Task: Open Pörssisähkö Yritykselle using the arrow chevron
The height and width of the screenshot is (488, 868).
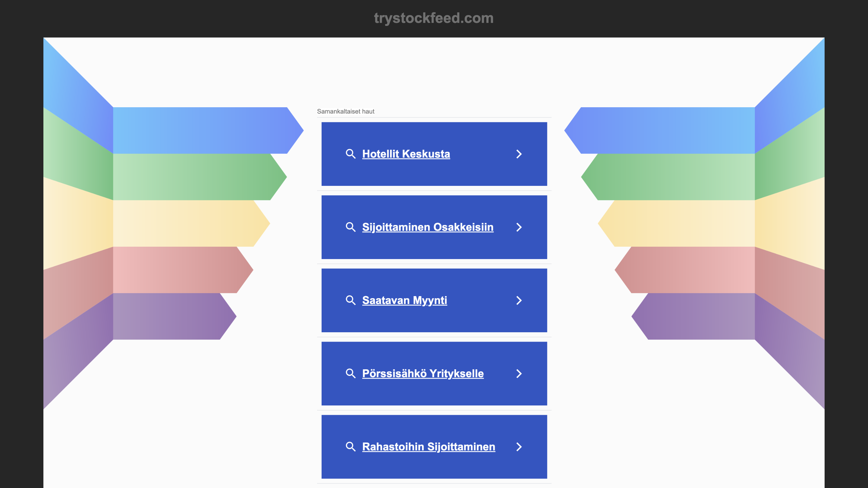Action: [519, 373]
